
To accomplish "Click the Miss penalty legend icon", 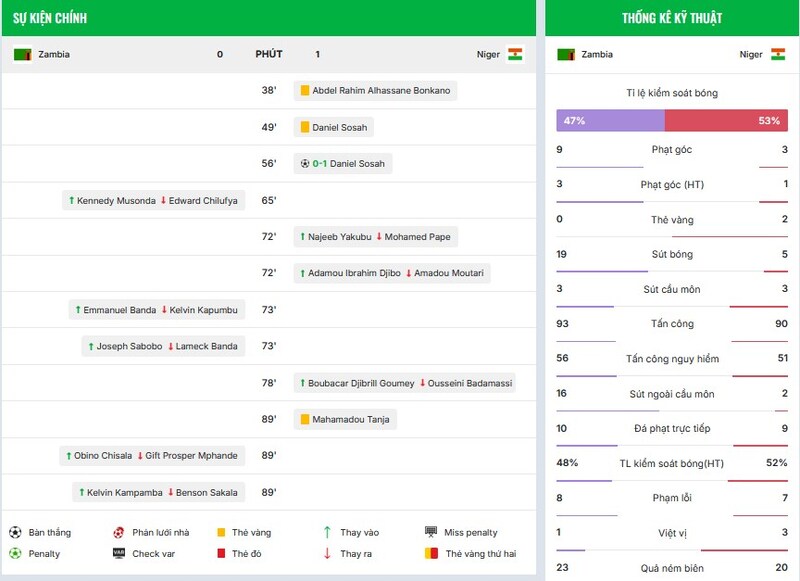I will coord(431,532).
